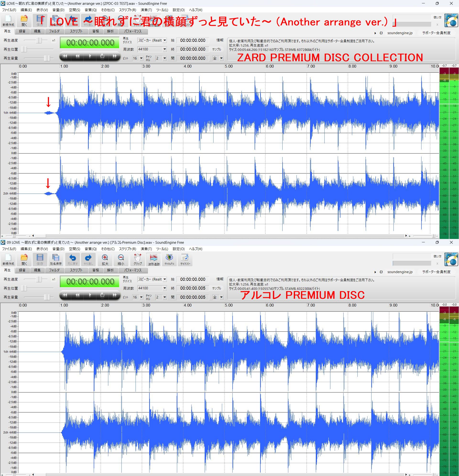The height and width of the screenshot is (476, 459).
Task: Click 開く folder icon in ZPDC-03 TEST window
Action: coord(24,20)
